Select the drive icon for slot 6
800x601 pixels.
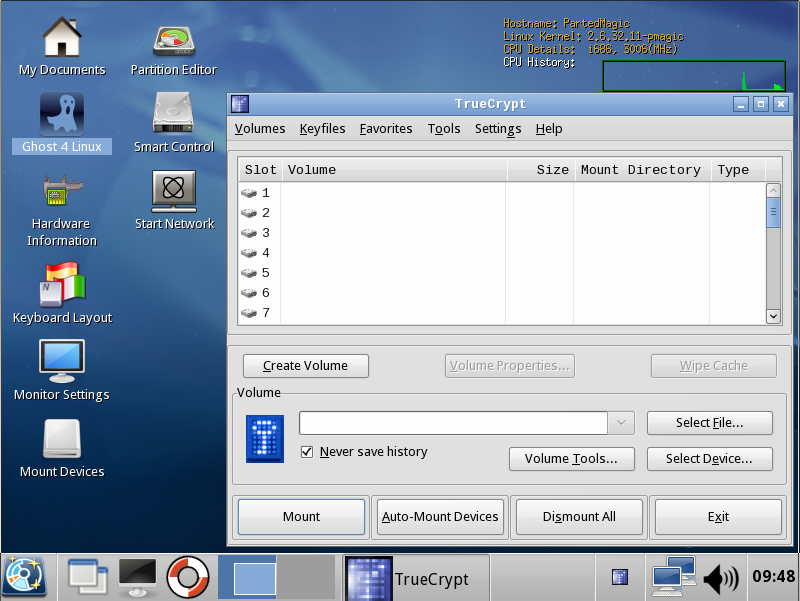(x=249, y=293)
